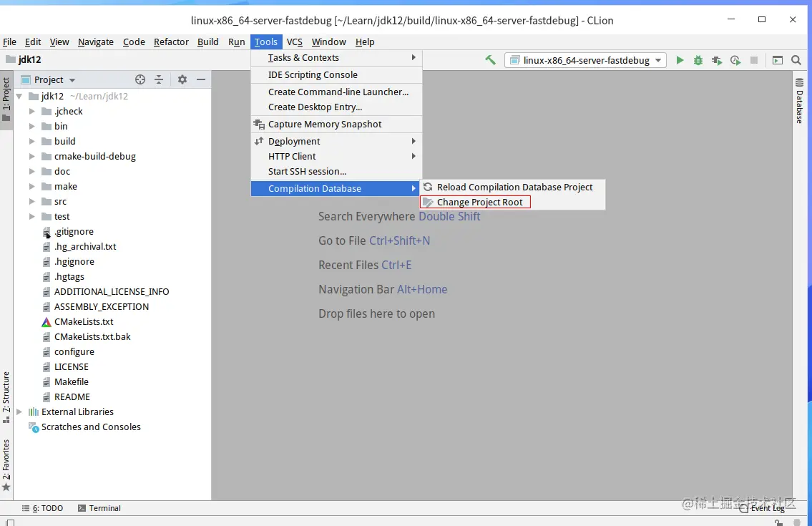The width and height of the screenshot is (812, 526).
Task: Collapse all with the Project panel icon
Action: coord(158,79)
